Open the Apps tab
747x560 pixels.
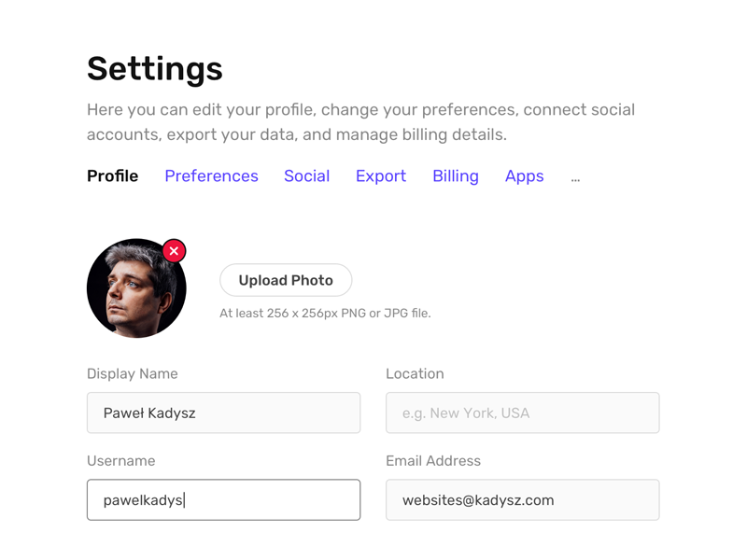point(524,176)
